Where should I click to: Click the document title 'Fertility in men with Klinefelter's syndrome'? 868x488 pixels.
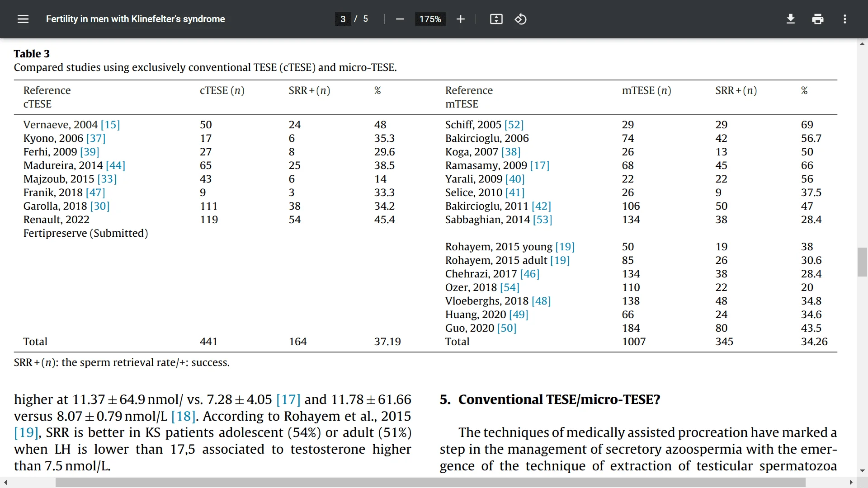tap(136, 19)
